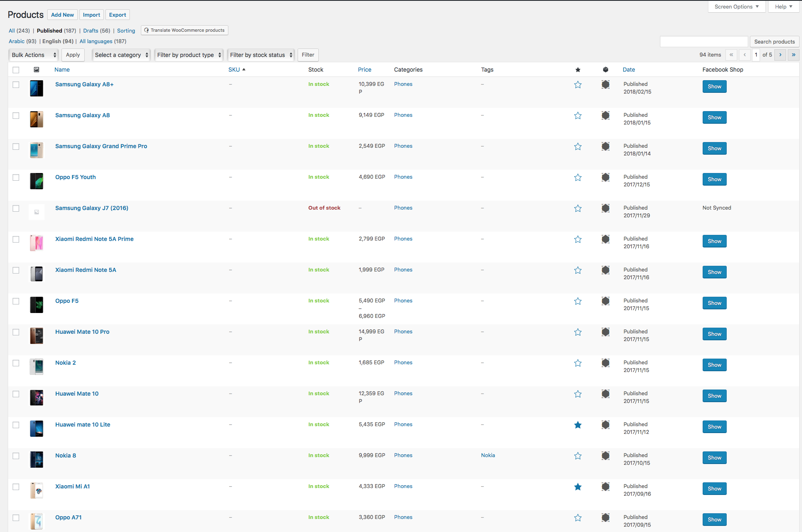This screenshot has width=802, height=532.
Task: Switch to Published (187) view
Action: point(57,31)
